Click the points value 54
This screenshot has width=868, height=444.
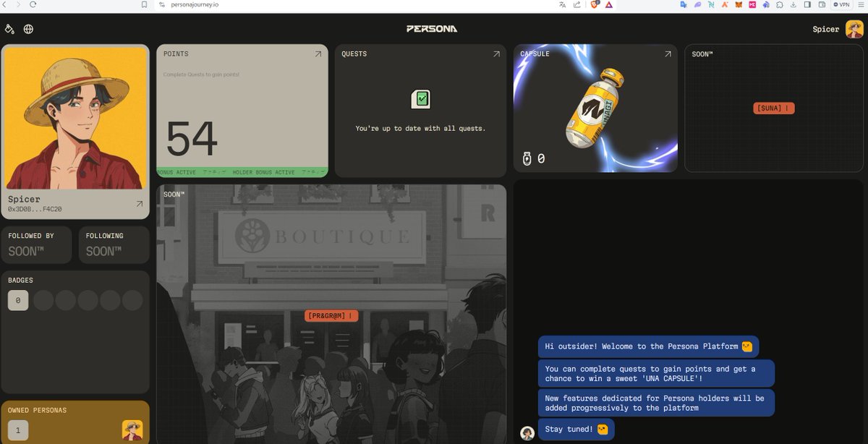tap(192, 140)
